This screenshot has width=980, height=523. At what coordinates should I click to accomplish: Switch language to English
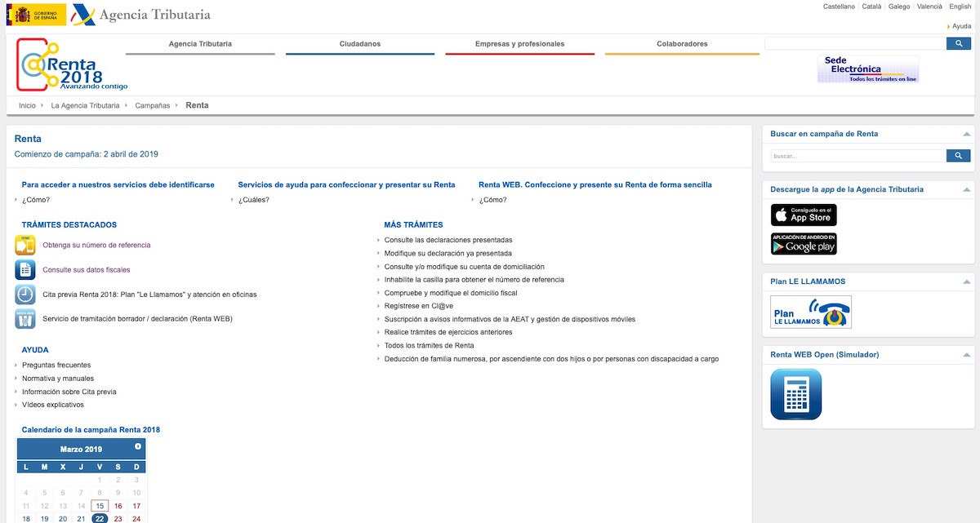click(960, 7)
